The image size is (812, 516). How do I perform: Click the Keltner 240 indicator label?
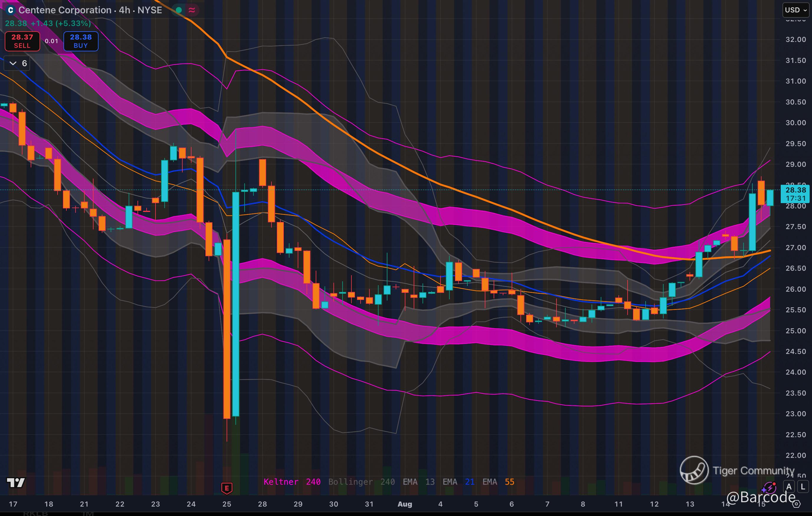click(x=292, y=482)
